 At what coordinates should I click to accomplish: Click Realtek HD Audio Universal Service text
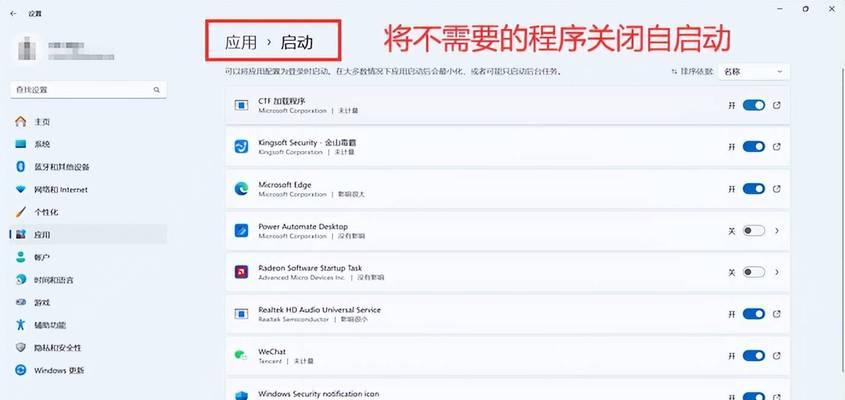(x=320, y=310)
